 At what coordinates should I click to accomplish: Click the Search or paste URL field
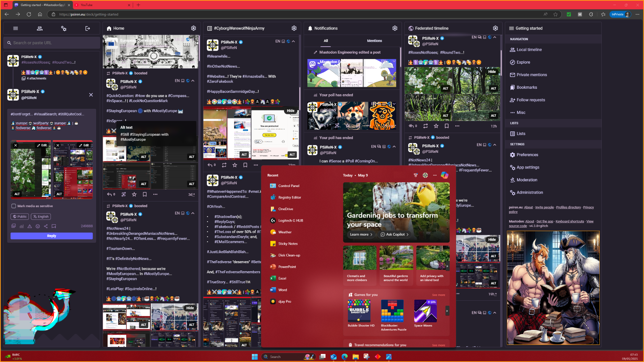(52, 43)
